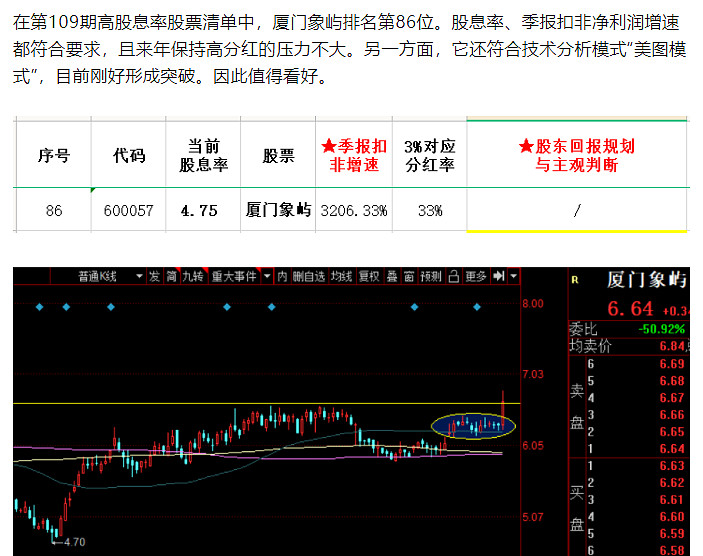Click the 序号 table header
Viewport: 703px width, 556px height.
point(54,156)
